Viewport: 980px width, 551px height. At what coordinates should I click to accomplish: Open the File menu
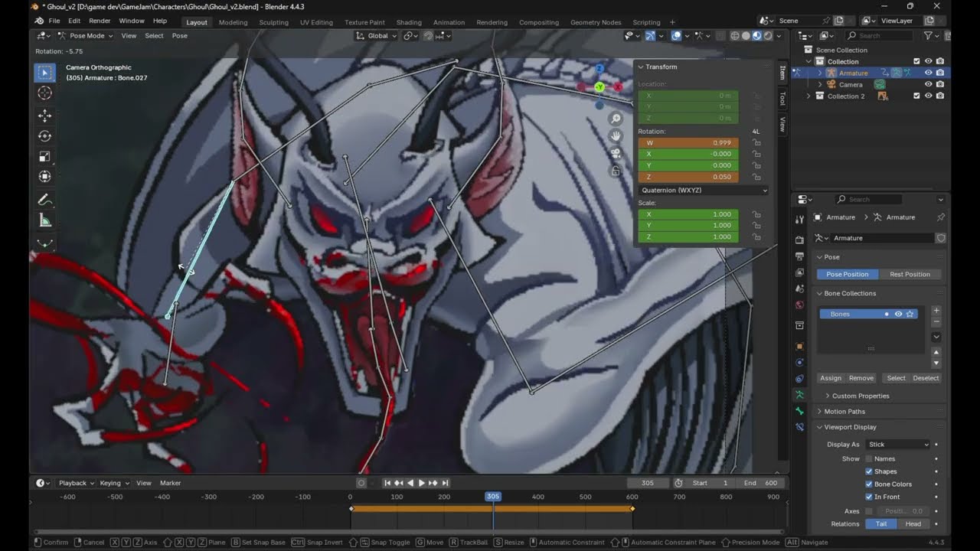[54, 21]
